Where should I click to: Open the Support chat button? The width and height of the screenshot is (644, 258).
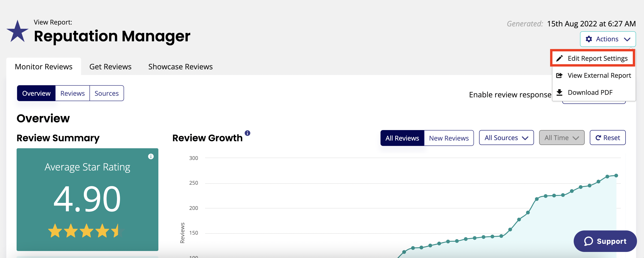(605, 241)
